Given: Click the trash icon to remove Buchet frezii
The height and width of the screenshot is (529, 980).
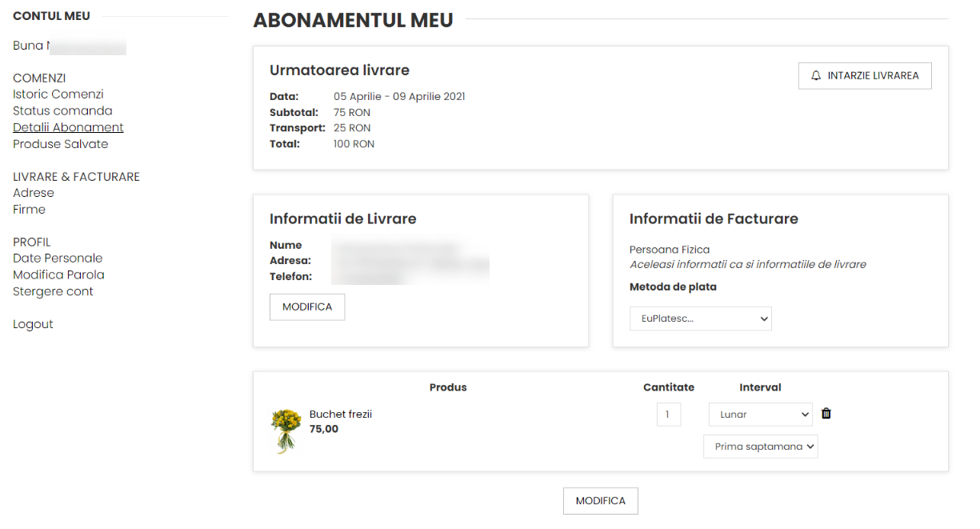Looking at the screenshot, I should click(x=826, y=414).
